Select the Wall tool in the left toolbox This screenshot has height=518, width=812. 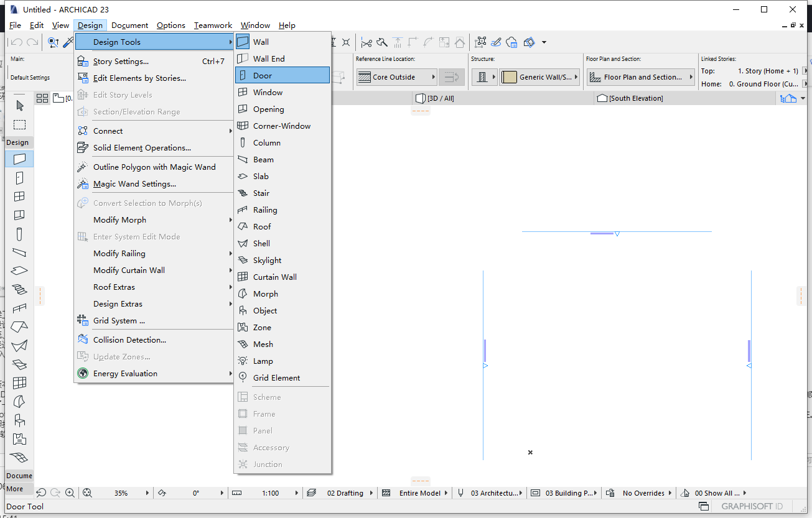coord(19,159)
